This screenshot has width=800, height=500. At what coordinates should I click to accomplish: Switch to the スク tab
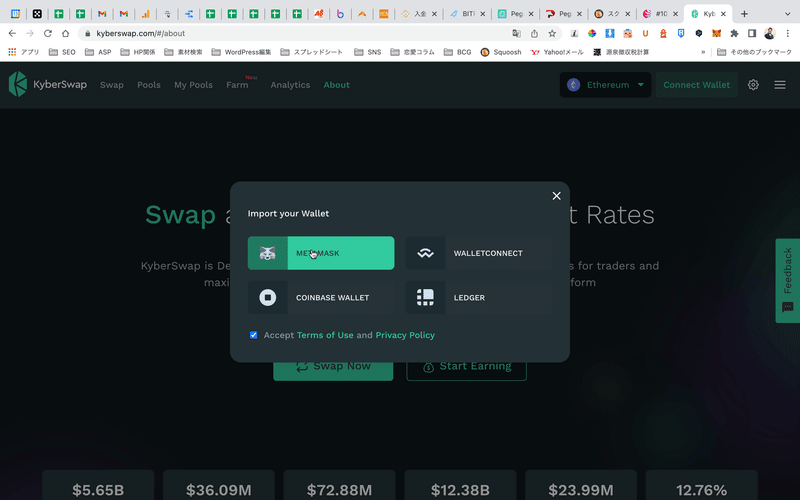(x=612, y=14)
